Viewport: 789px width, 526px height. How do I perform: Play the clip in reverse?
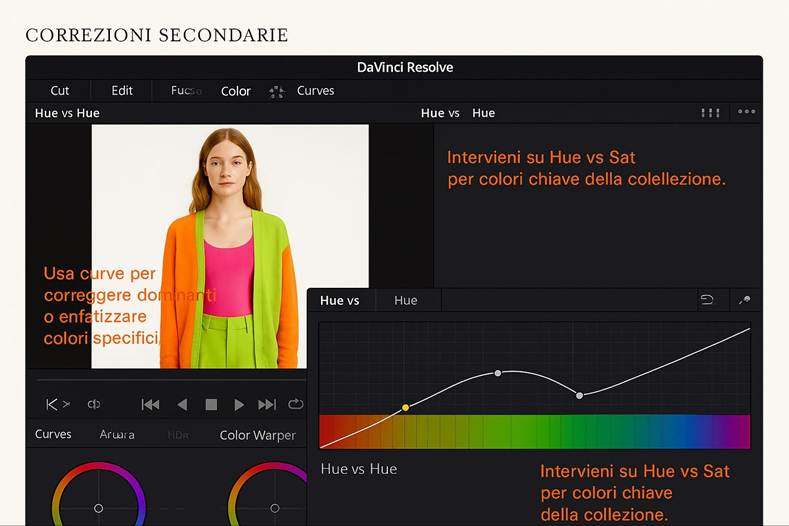[182, 404]
